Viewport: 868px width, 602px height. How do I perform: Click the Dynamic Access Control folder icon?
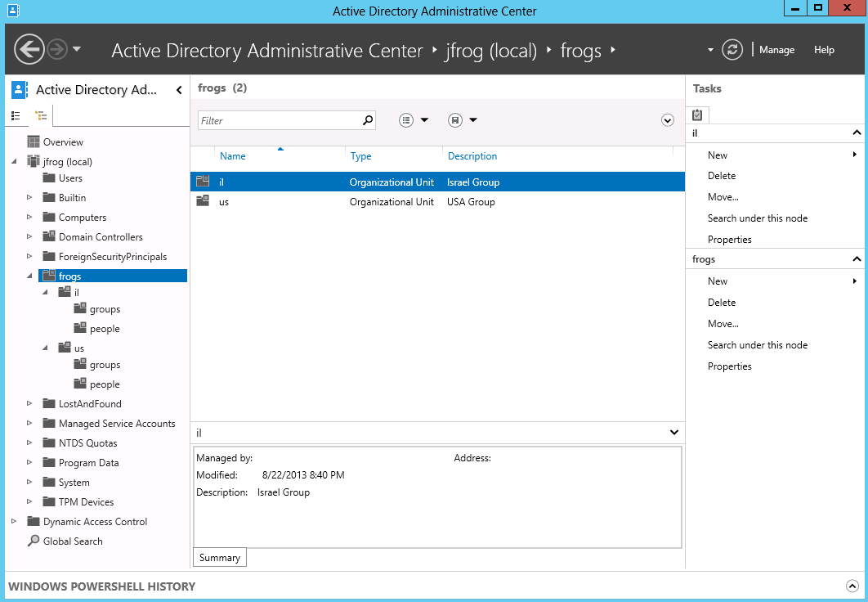(34, 521)
